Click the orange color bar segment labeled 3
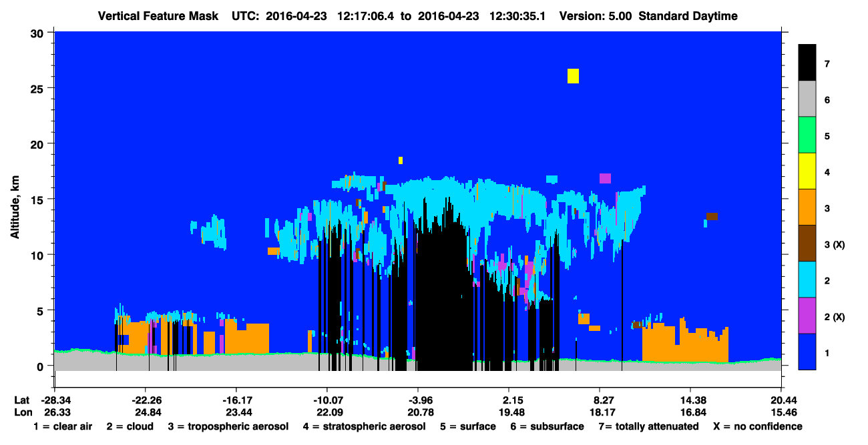 tap(807, 207)
